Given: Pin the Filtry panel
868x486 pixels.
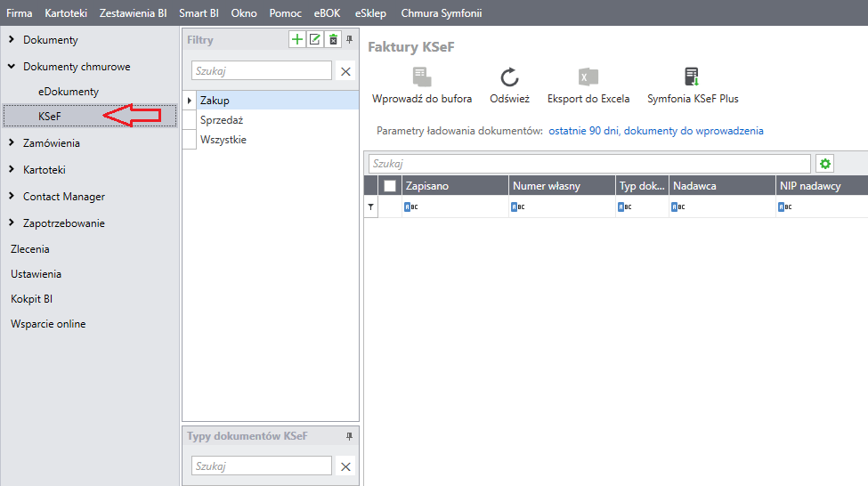Looking at the screenshot, I should [x=349, y=40].
